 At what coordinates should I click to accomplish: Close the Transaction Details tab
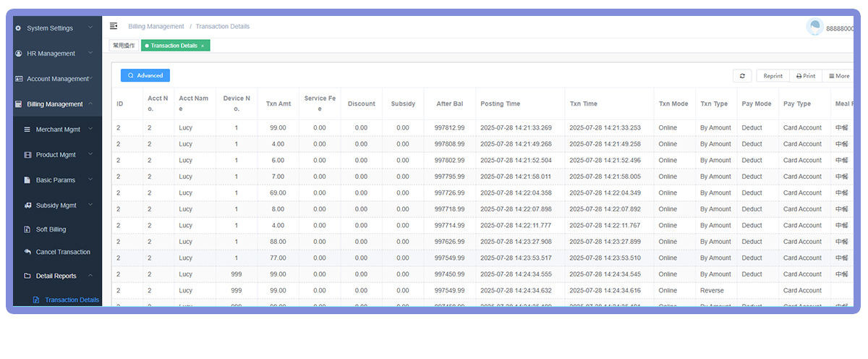pos(203,46)
